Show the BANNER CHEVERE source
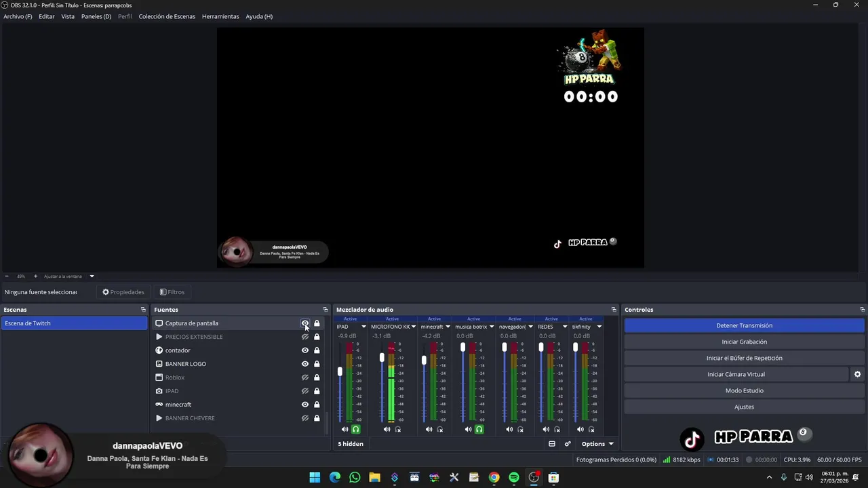868x488 pixels. coord(305,418)
